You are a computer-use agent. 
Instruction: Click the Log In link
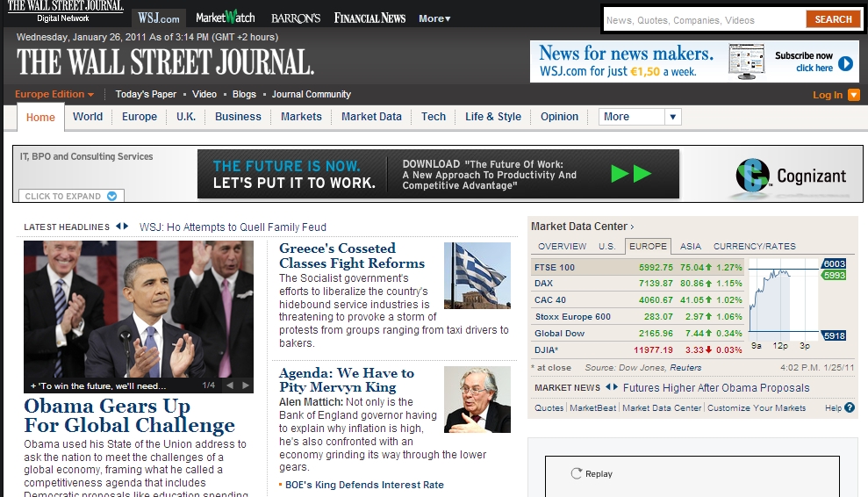828,95
